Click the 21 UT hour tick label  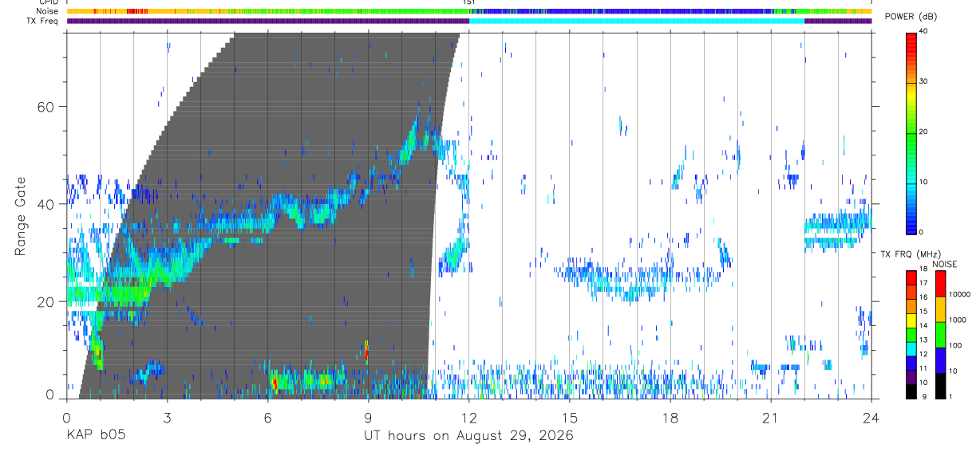click(771, 418)
